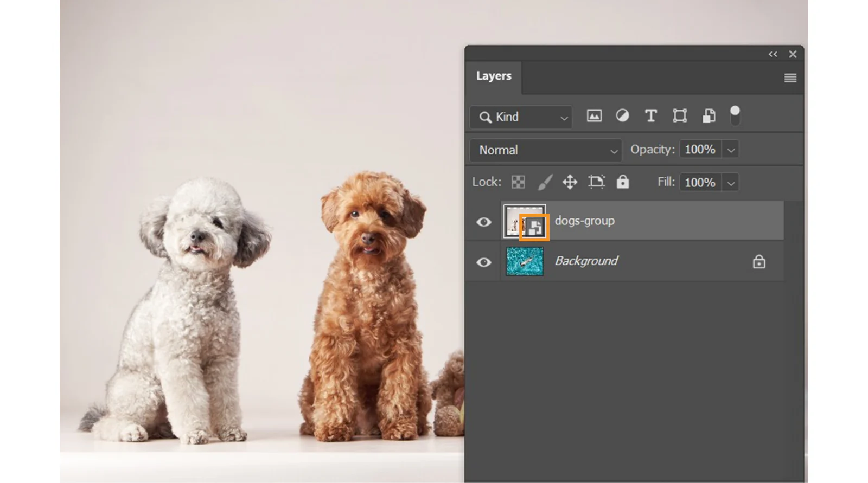Lock artboard nesting icon

[x=596, y=182]
